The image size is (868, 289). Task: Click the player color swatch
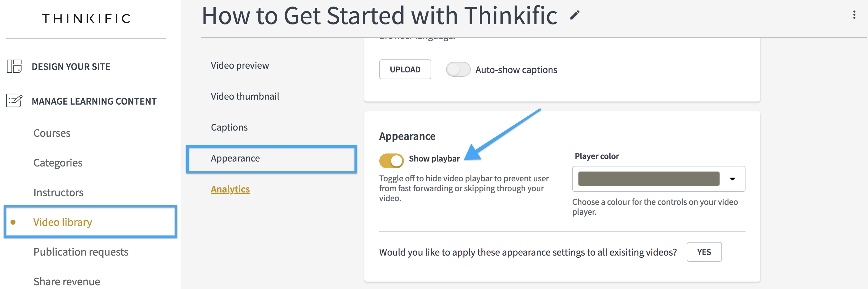(648, 179)
